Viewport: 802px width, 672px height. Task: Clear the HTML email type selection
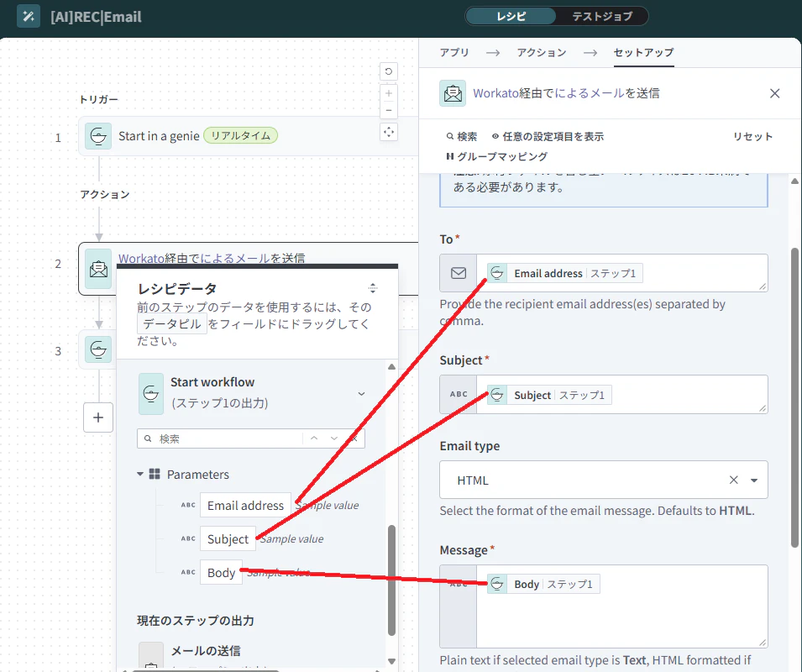(733, 480)
